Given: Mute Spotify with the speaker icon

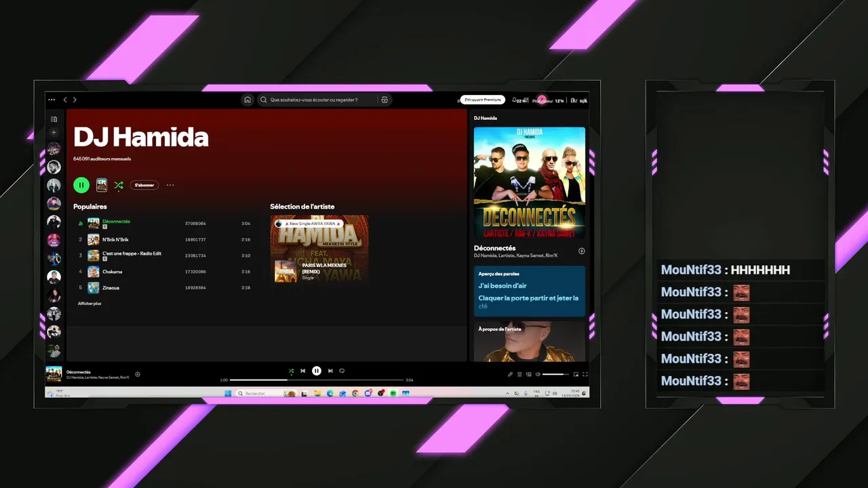Looking at the screenshot, I should pyautogui.click(x=538, y=374).
